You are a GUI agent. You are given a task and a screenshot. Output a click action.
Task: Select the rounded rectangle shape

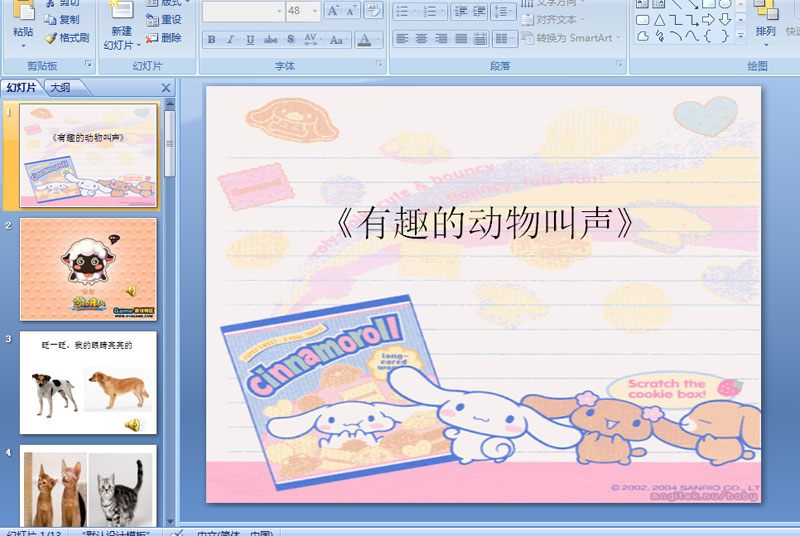pyautogui.click(x=643, y=20)
